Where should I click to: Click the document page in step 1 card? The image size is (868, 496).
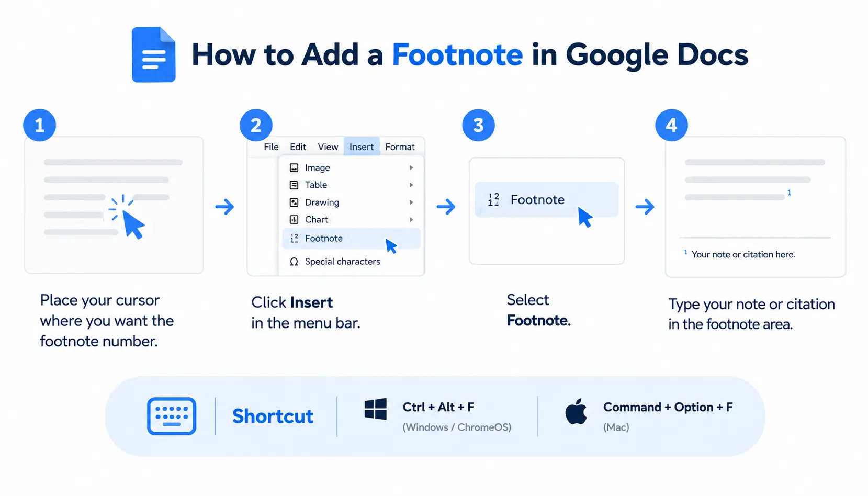(114, 205)
